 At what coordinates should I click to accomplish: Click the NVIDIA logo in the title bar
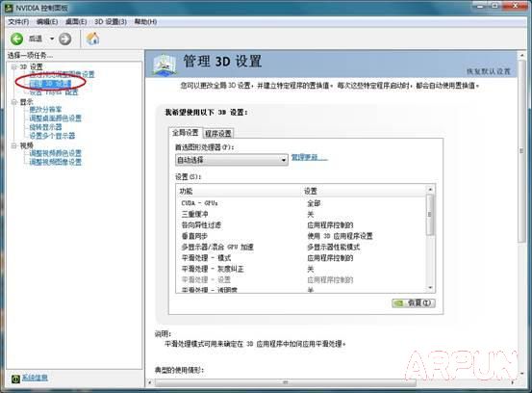9,8
